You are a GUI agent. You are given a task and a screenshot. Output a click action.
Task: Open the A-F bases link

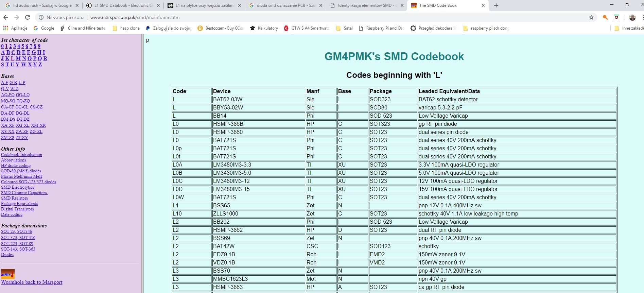(x=4, y=83)
